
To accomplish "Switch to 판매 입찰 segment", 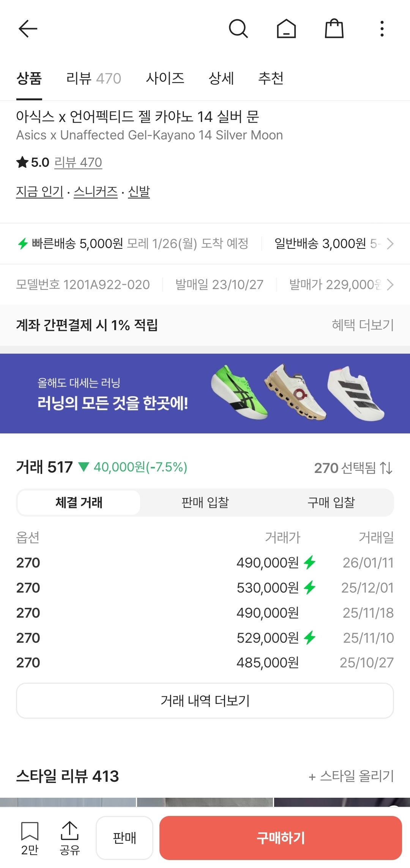I will coord(205,503).
